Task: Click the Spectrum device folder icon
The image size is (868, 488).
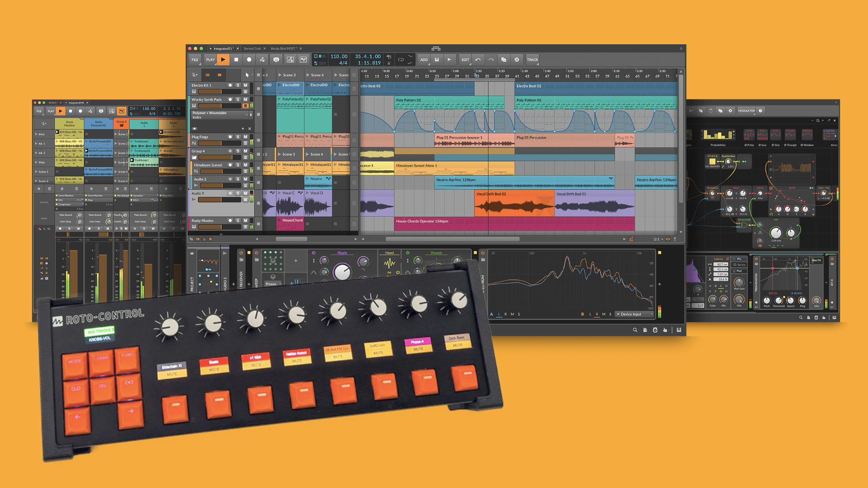Action: tap(483, 260)
